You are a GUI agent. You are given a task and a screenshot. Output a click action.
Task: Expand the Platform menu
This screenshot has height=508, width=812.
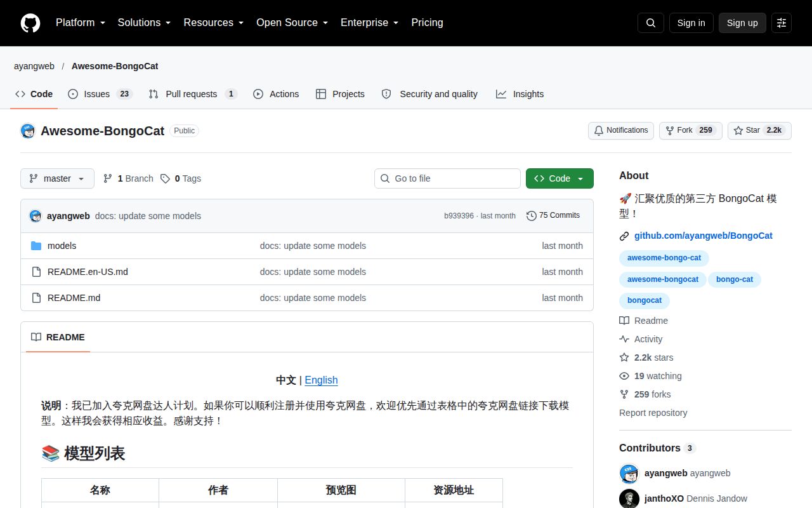pyautogui.click(x=80, y=23)
